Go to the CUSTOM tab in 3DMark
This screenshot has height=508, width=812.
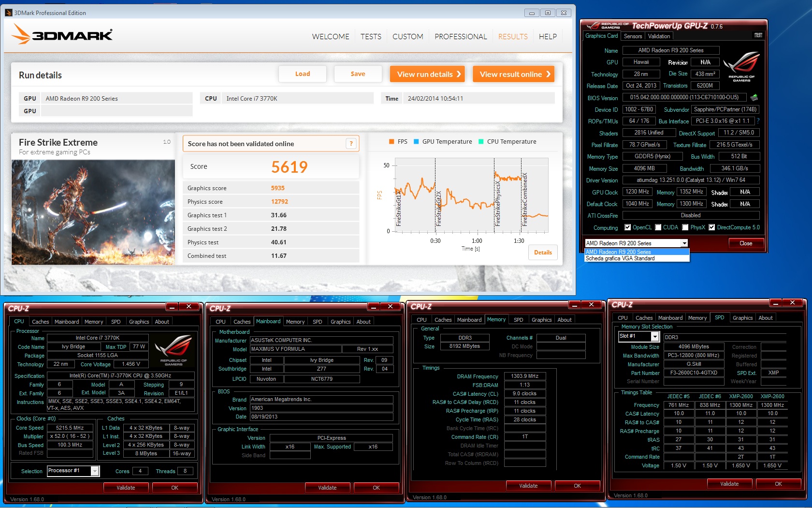click(407, 37)
